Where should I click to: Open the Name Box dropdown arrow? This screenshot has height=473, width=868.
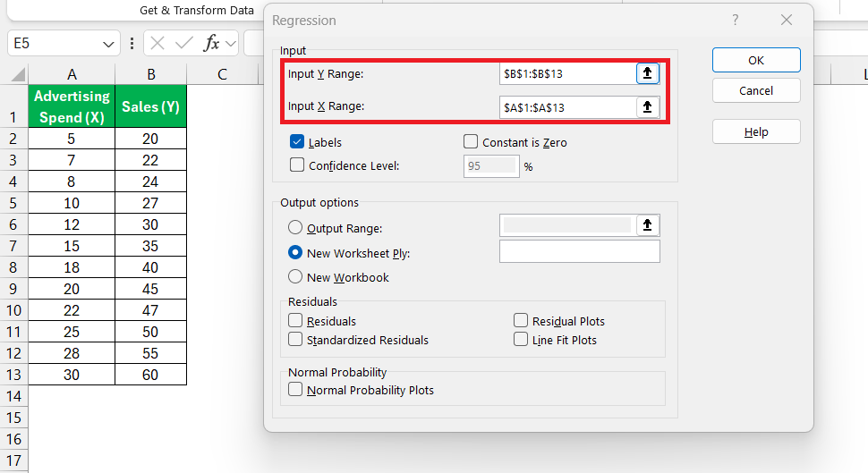click(x=108, y=44)
